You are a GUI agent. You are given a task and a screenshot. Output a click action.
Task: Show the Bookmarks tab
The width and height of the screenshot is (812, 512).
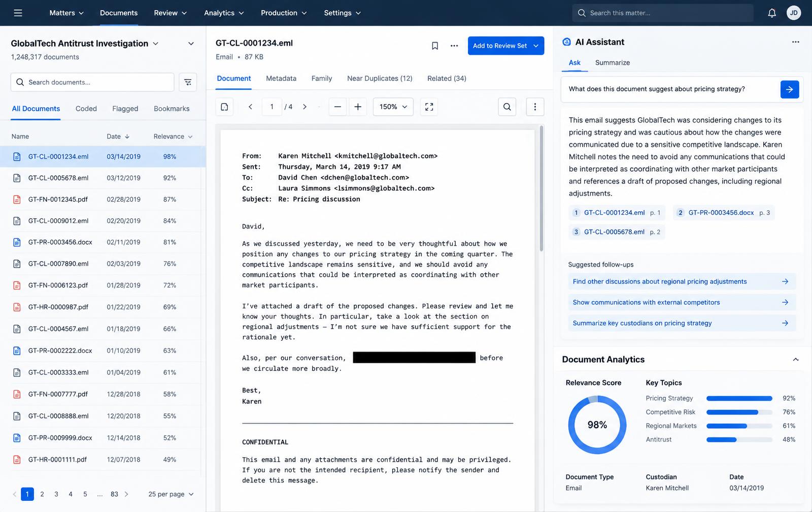pos(172,109)
